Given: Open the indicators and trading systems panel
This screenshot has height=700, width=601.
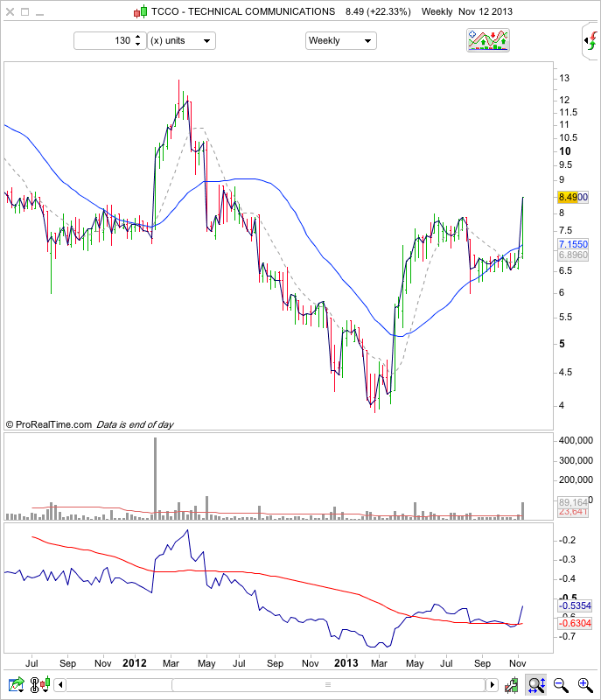Looking at the screenshot, I should (x=487, y=40).
